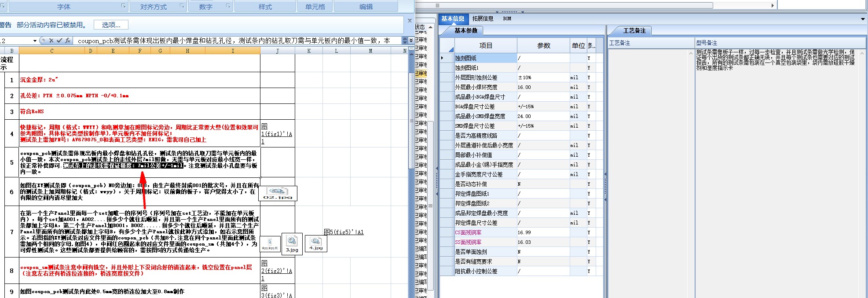Select row 7 header
Viewport: 868px width, 298px height.
pyautogui.click(x=12, y=232)
